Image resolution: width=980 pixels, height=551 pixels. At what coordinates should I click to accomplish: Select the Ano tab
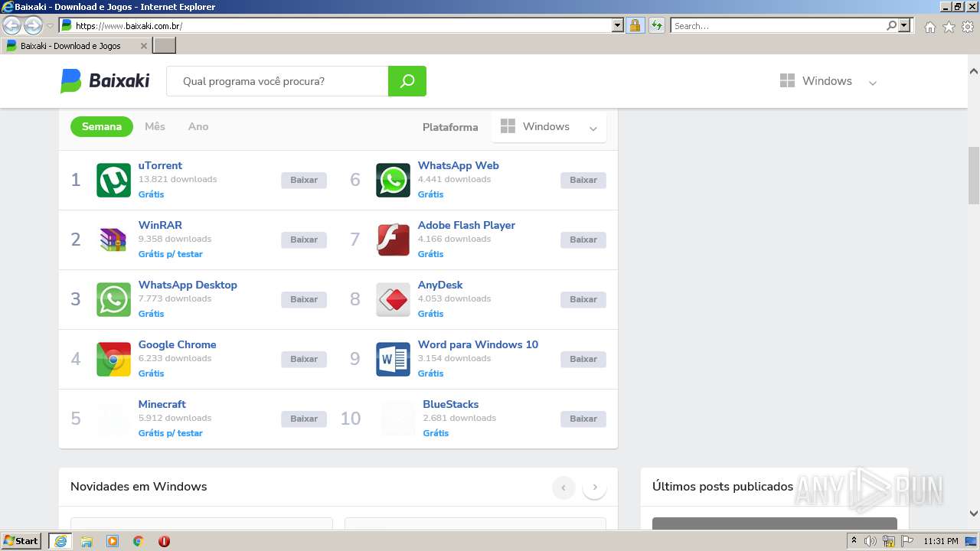point(198,127)
